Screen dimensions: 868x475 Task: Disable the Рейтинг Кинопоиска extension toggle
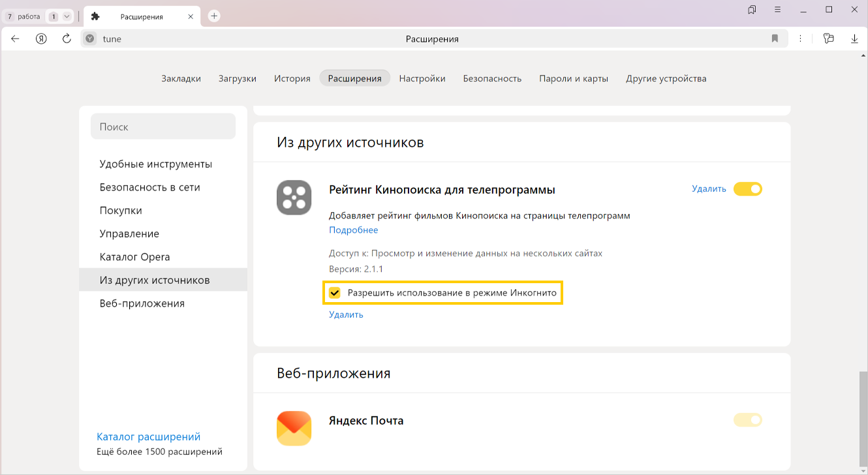click(x=747, y=189)
